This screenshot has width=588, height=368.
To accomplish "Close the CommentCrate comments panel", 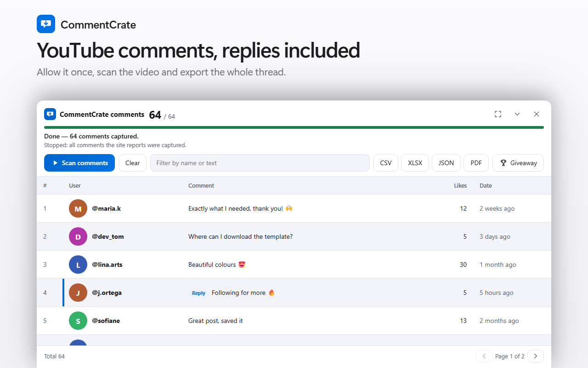I will (537, 114).
